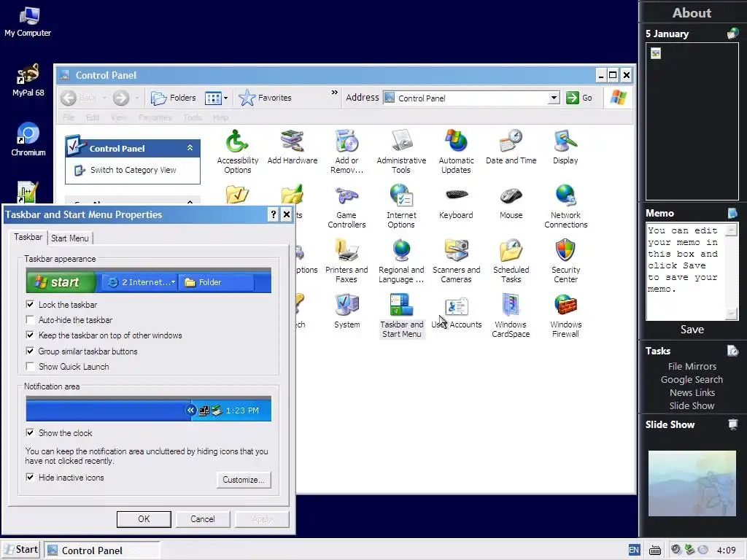Open the Tools menu in Control Panel
The width and height of the screenshot is (747, 560).
(193, 117)
